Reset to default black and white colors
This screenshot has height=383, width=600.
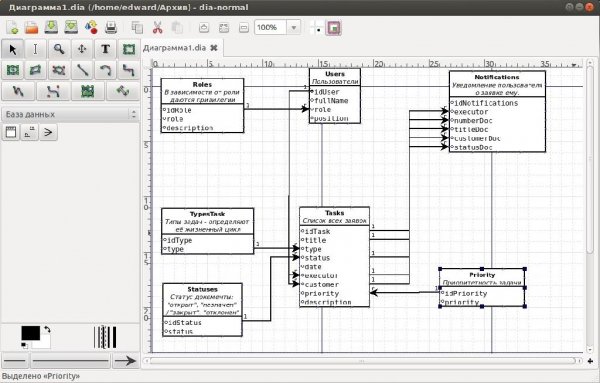click(24, 346)
